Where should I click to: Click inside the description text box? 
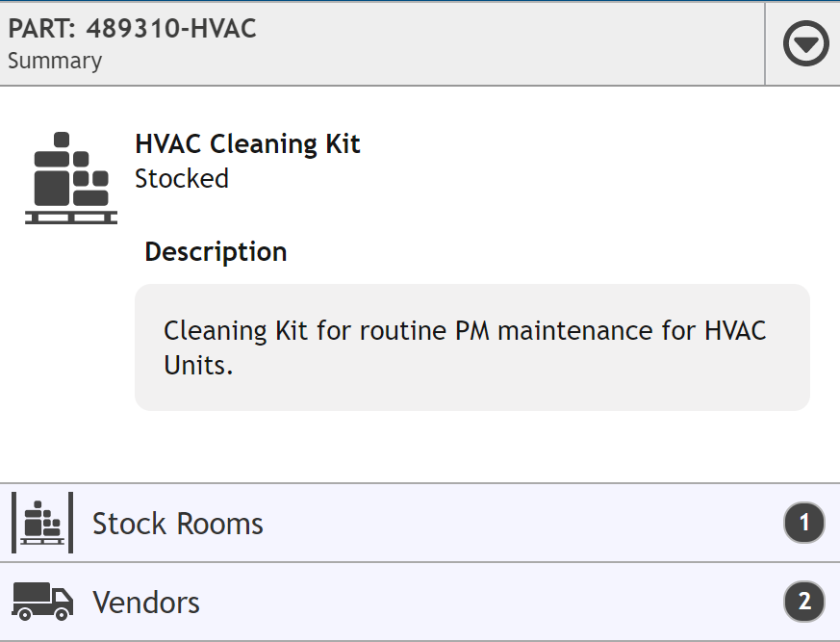pyautogui.click(x=472, y=347)
